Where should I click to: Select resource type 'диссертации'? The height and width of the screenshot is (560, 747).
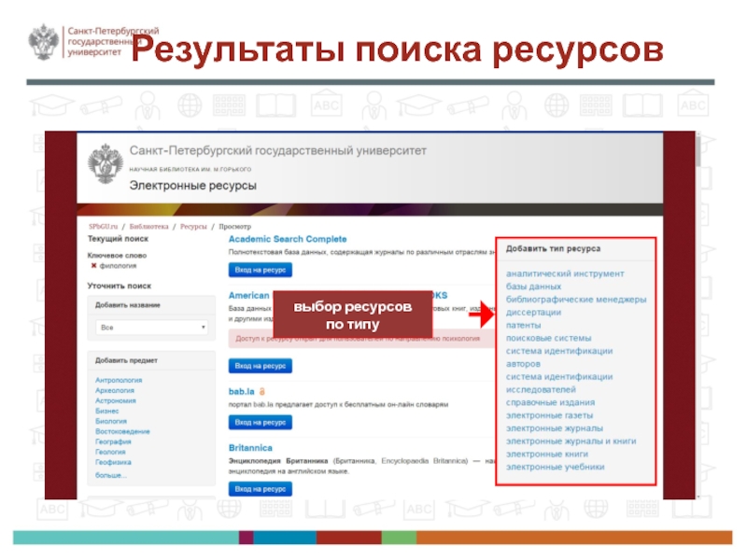pyautogui.click(x=533, y=313)
